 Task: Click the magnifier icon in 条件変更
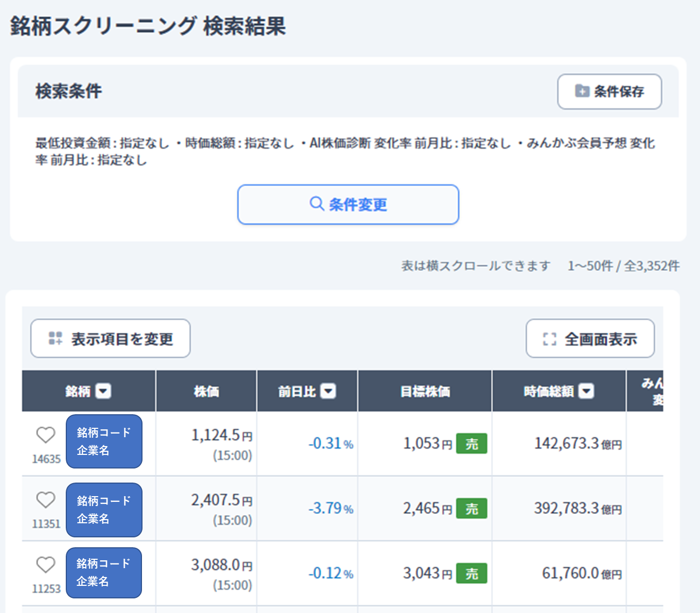click(317, 203)
